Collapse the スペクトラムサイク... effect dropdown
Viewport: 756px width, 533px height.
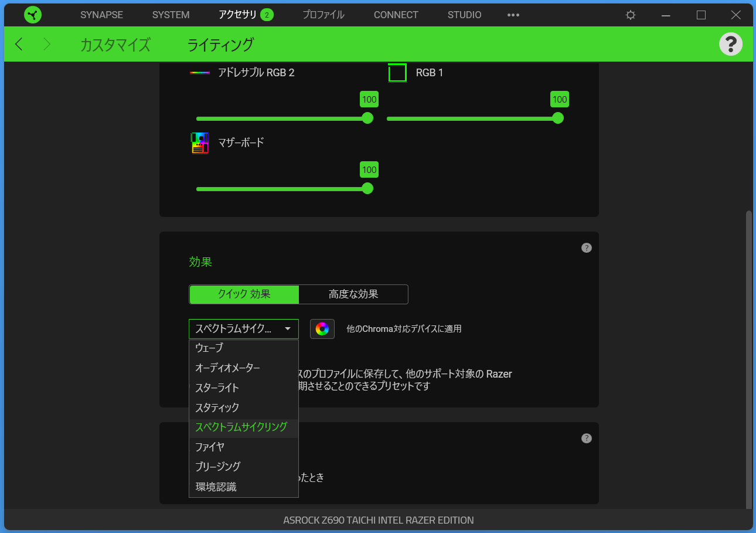point(244,329)
